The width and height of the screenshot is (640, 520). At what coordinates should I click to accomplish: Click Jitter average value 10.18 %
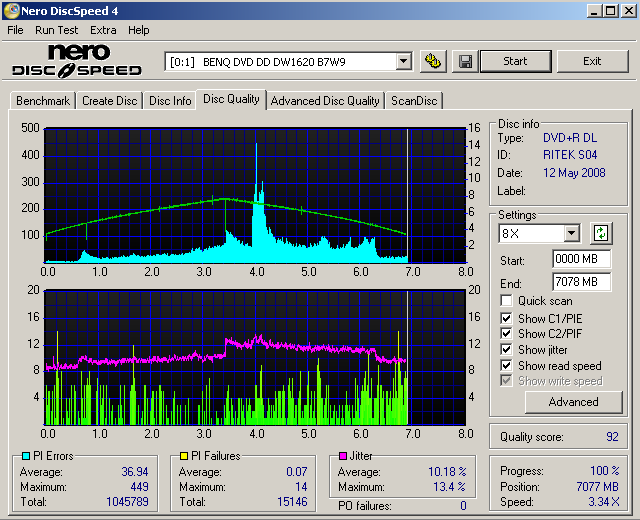point(447,472)
